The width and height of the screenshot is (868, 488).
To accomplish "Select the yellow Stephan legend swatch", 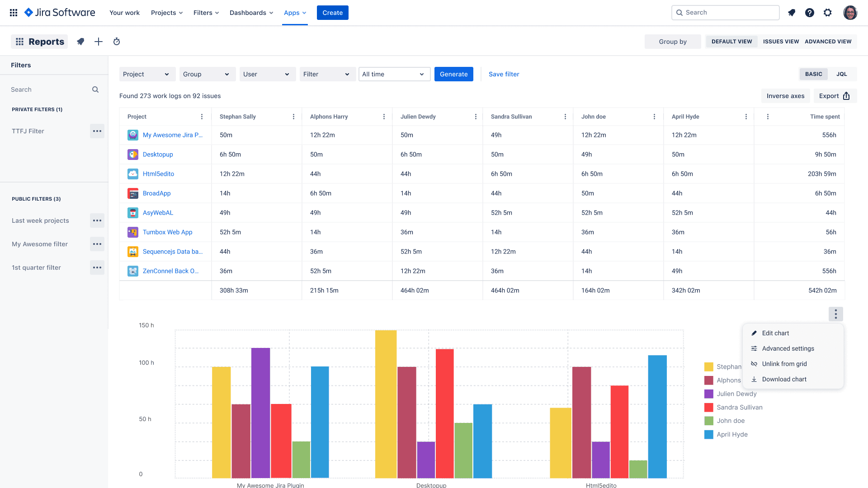I will 708,366.
